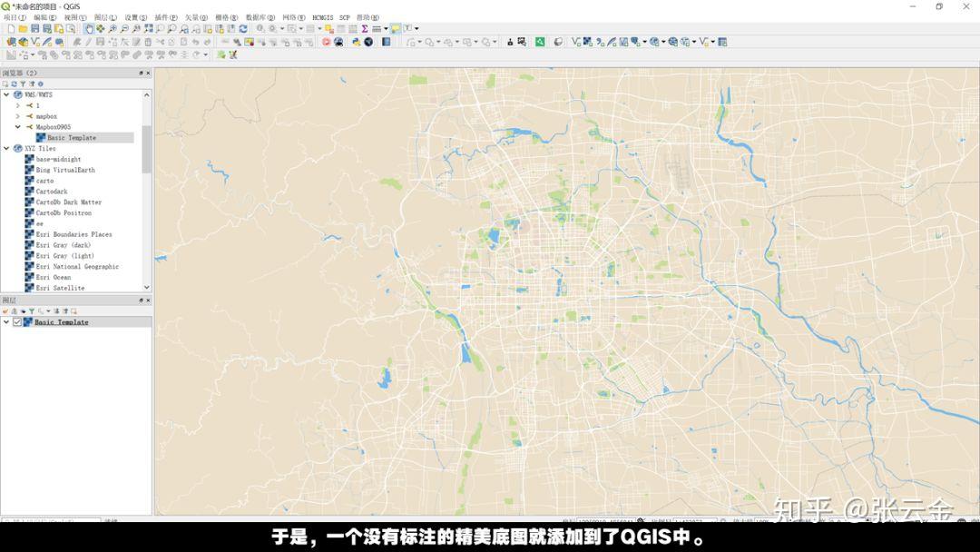Close the browser panel
Image resolution: width=980 pixels, height=552 pixels.
tap(148, 74)
